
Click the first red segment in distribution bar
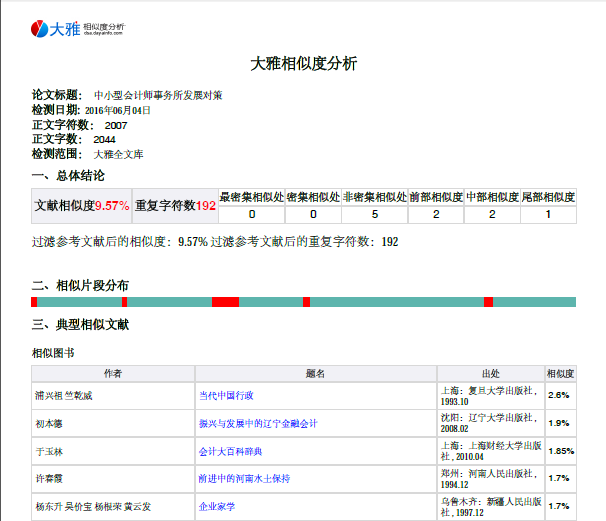click(34, 302)
